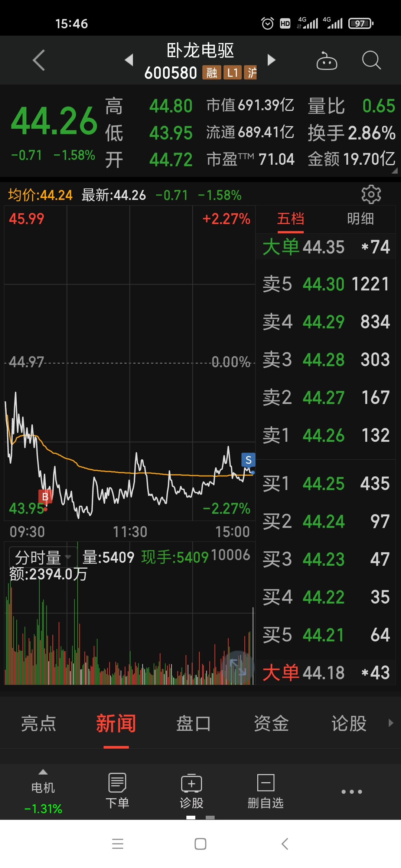Tap the 金额 19.70亿 value
Image resolution: width=401 pixels, height=868 pixels.
point(352,159)
